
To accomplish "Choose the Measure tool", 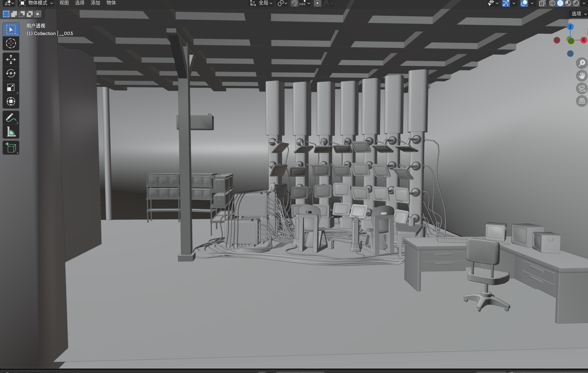I will pos(11,132).
